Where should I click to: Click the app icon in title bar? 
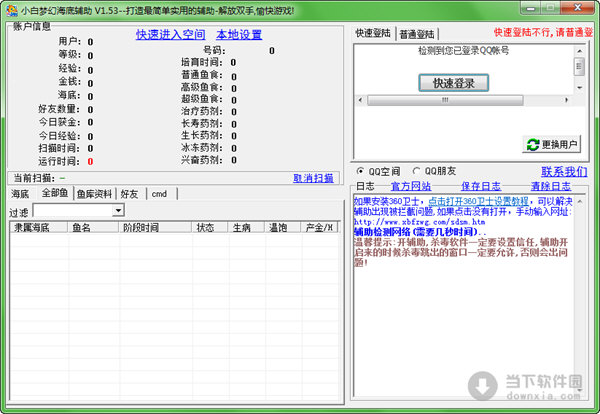pos(12,11)
